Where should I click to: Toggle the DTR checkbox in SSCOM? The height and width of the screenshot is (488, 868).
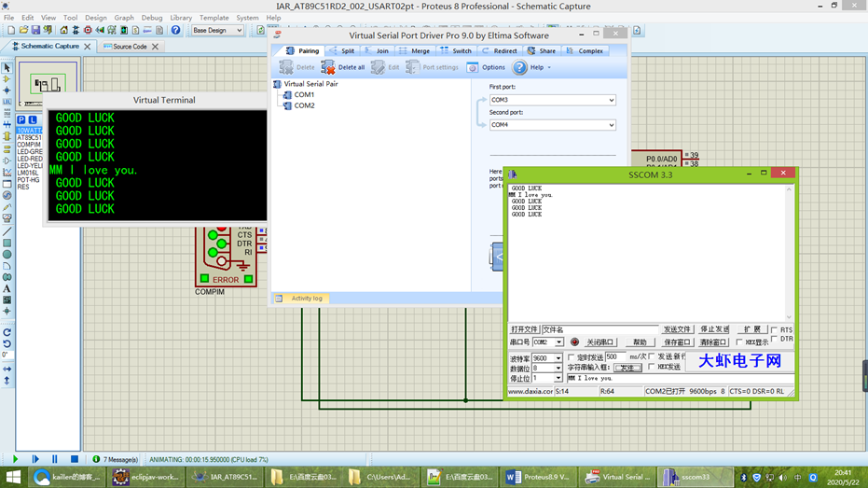point(774,339)
